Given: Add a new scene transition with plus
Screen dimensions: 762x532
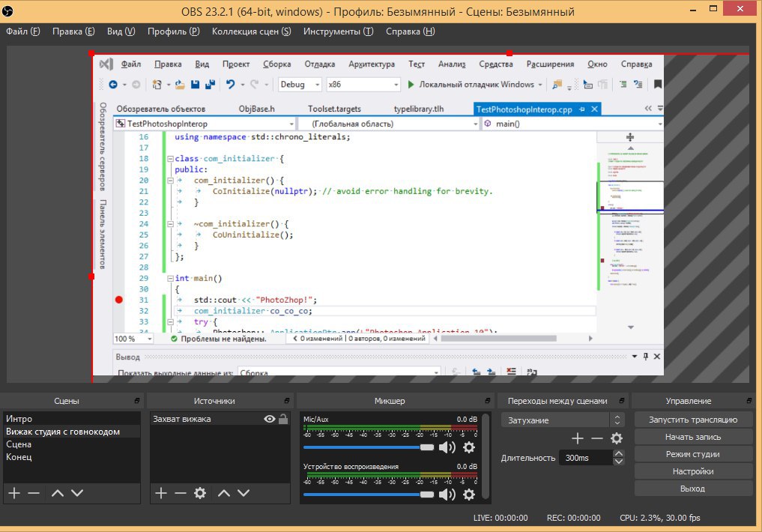Looking at the screenshot, I should [x=578, y=438].
